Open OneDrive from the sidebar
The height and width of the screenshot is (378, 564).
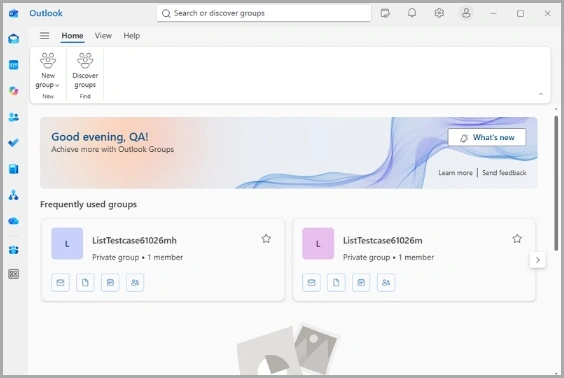tap(14, 221)
